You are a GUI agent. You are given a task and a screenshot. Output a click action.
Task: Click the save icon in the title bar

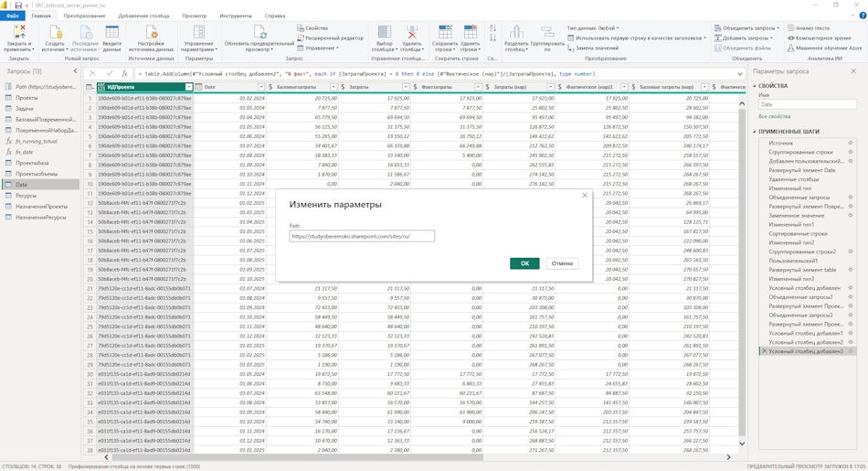(18, 5)
